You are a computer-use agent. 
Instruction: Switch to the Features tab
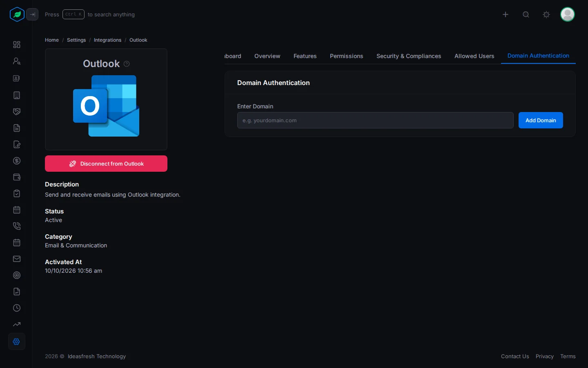pyautogui.click(x=305, y=56)
